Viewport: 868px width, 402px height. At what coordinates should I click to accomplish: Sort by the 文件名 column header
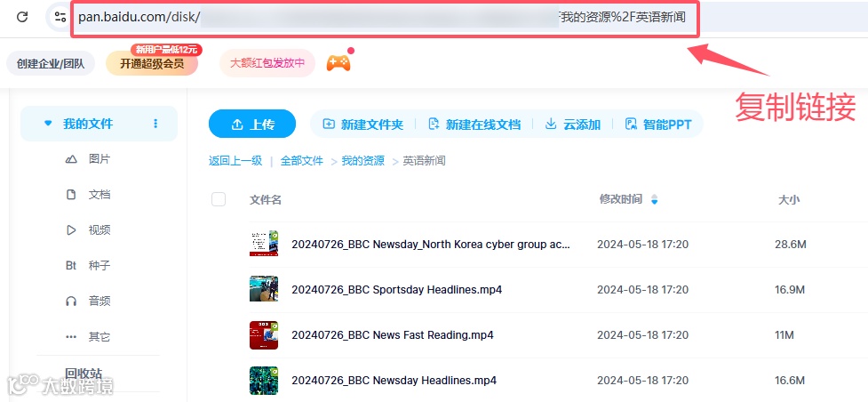(x=266, y=199)
